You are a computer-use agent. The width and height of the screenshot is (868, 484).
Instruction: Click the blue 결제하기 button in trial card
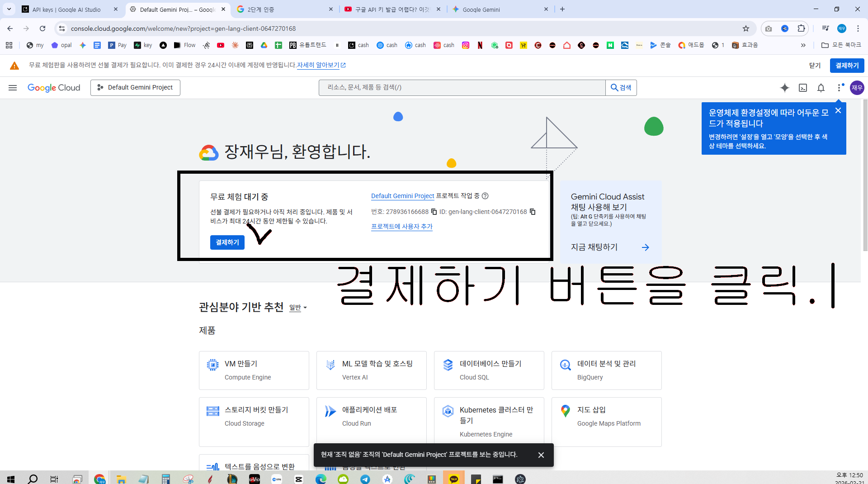tap(227, 242)
